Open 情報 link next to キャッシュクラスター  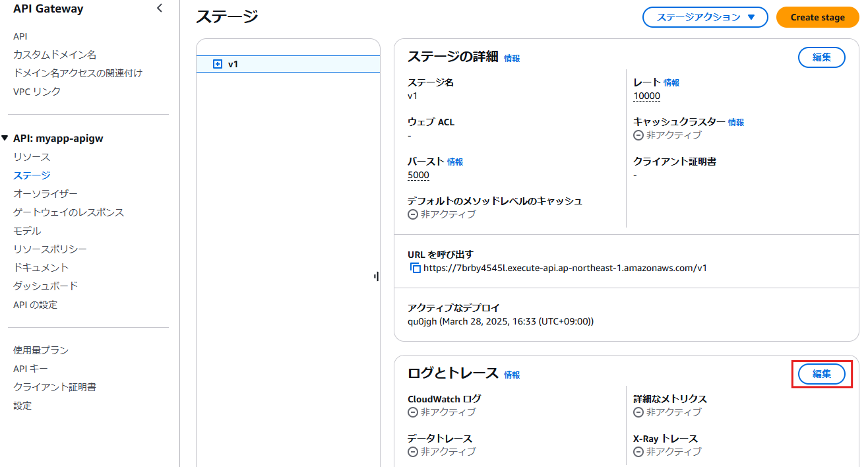[x=736, y=122]
